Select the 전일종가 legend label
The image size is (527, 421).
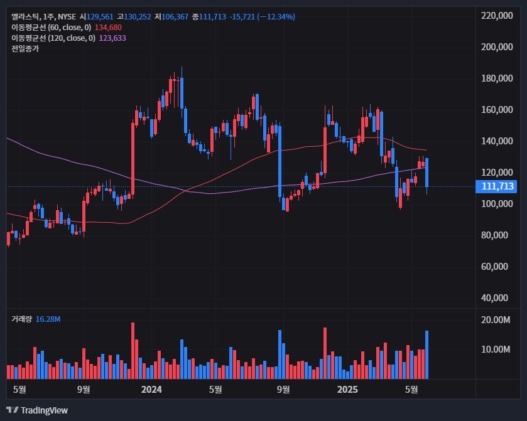click(25, 49)
